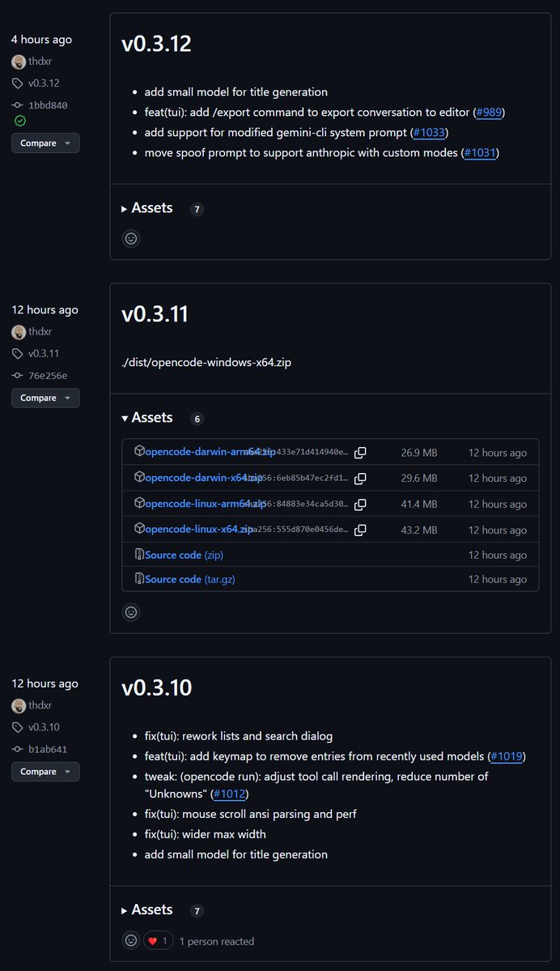This screenshot has width=560, height=971.
Task: Click file-zip icon of Source code (zip)
Action: [x=139, y=554]
